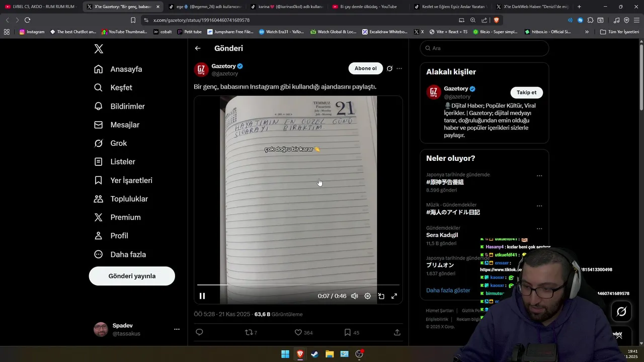The width and height of the screenshot is (644, 362).
Task: Click the zoom magnifier icon in address bar
Action: [x=473, y=20]
